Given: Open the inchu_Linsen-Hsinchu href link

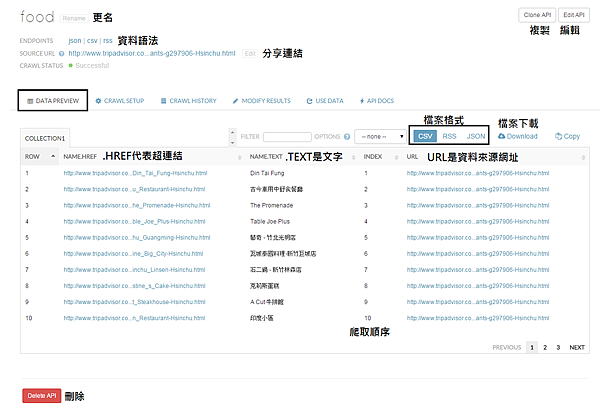Looking at the screenshot, I should click(134, 270).
